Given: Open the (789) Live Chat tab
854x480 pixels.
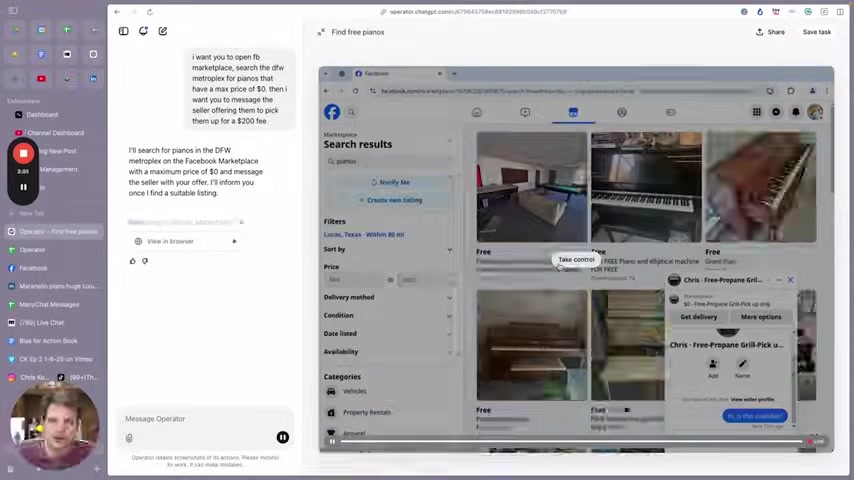Looking at the screenshot, I should tap(41, 323).
